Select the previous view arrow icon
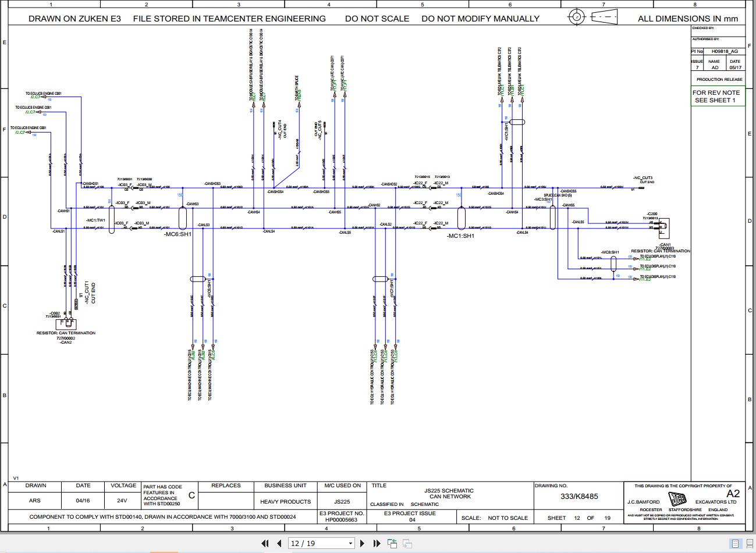Viewport: 756px width, 553px height. pyautogui.click(x=392, y=543)
